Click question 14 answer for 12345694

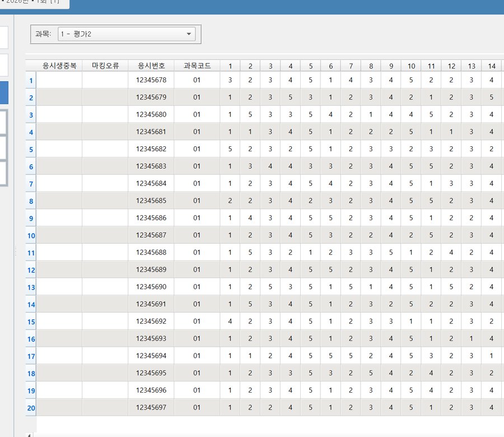(491, 356)
